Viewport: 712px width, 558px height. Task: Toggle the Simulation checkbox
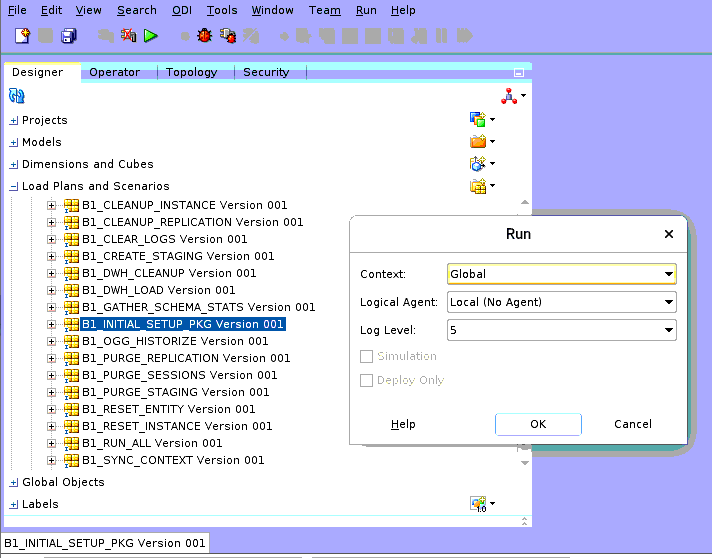pyautogui.click(x=366, y=356)
